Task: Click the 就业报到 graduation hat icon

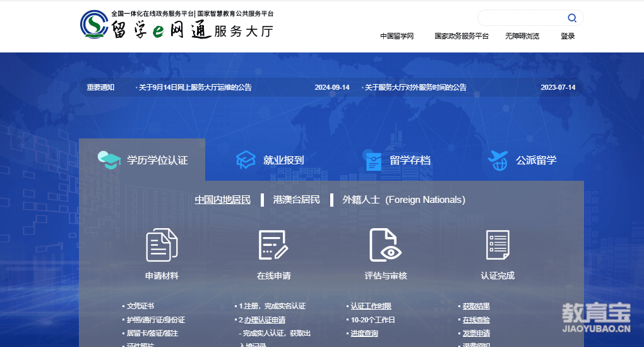Action: (x=246, y=160)
